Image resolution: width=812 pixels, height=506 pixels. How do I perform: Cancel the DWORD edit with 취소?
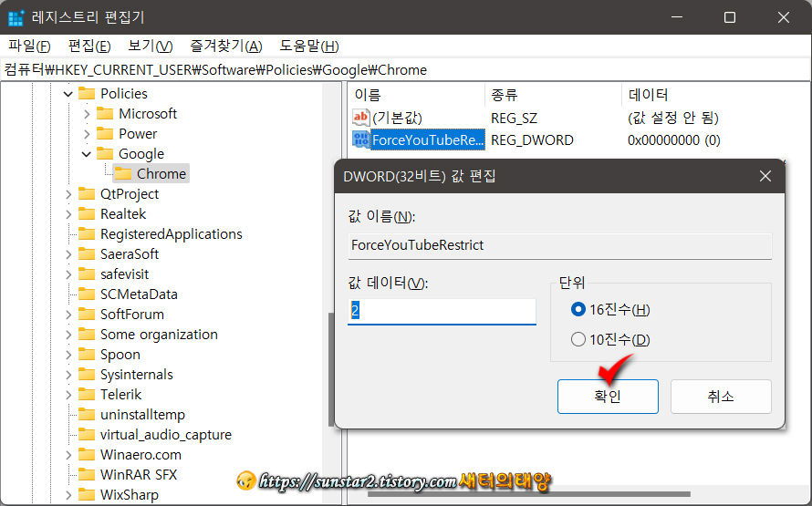(721, 397)
